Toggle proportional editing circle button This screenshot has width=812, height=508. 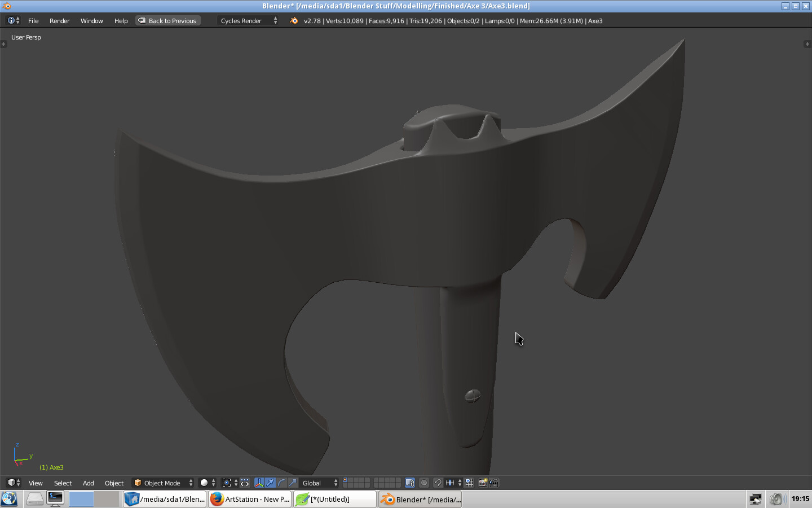point(424,483)
